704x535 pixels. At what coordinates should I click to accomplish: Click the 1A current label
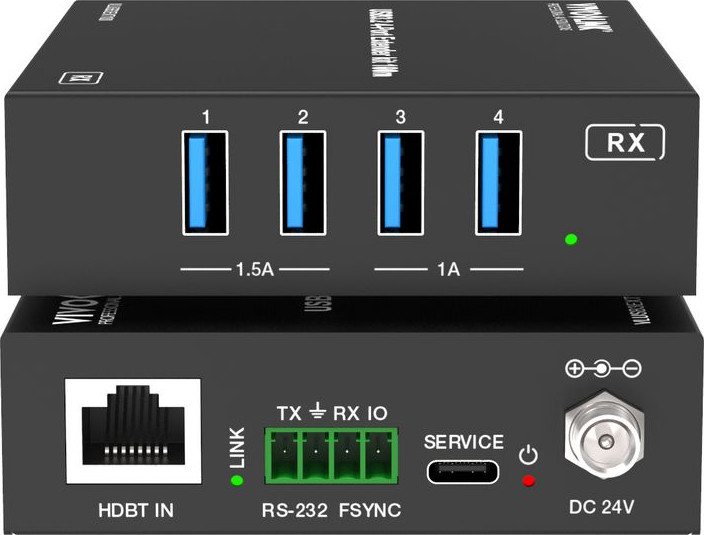(449, 269)
